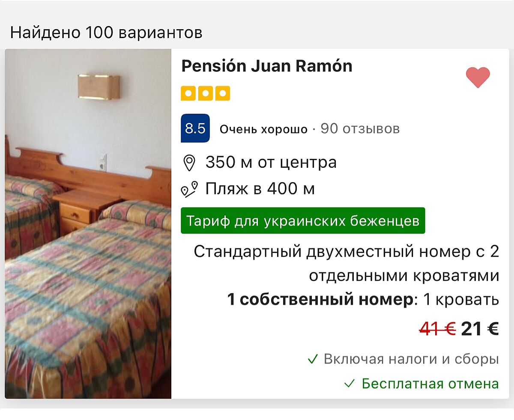Select the standard twin room description
The height and width of the screenshot is (420, 514).
coord(346,263)
